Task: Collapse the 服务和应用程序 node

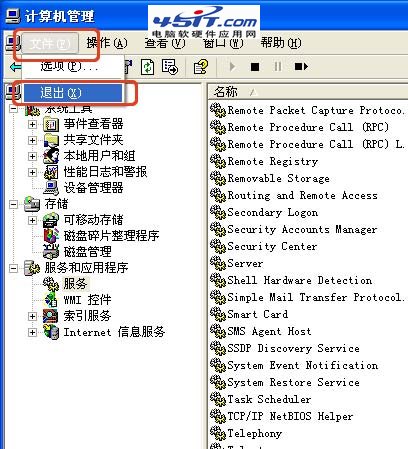Action: click(x=13, y=268)
